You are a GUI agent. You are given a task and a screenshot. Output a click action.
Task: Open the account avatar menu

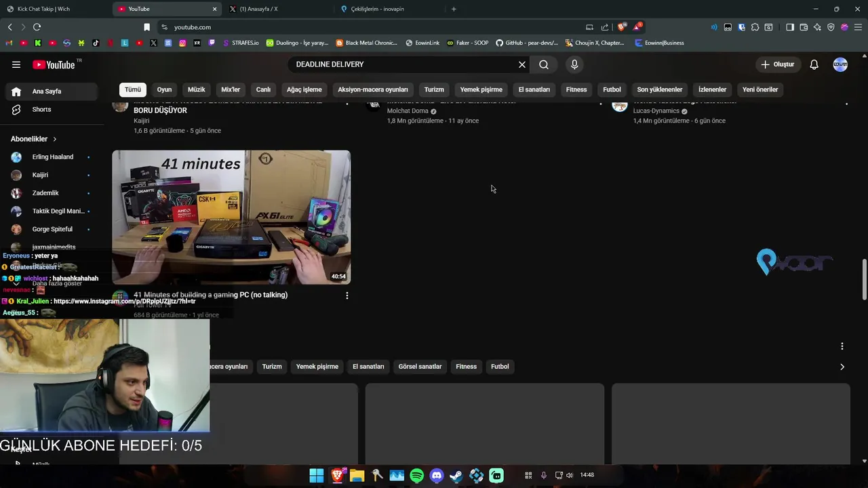[x=840, y=64]
